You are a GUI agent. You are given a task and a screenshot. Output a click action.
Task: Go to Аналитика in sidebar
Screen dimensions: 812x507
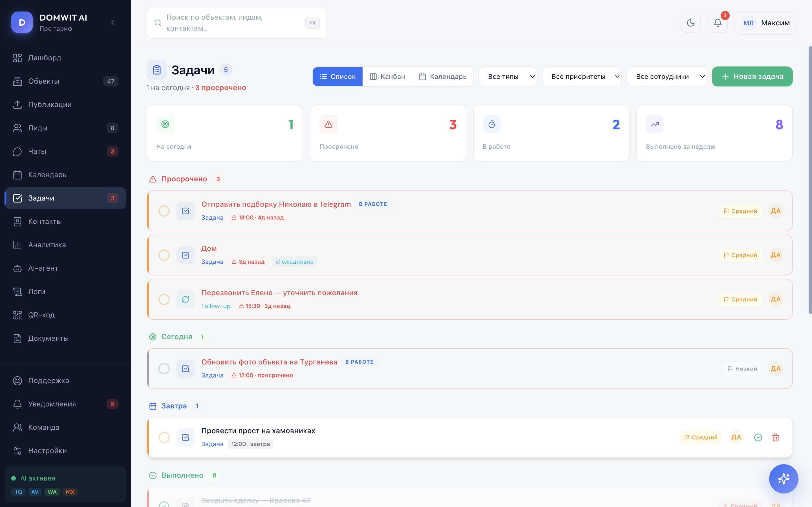pyautogui.click(x=47, y=245)
